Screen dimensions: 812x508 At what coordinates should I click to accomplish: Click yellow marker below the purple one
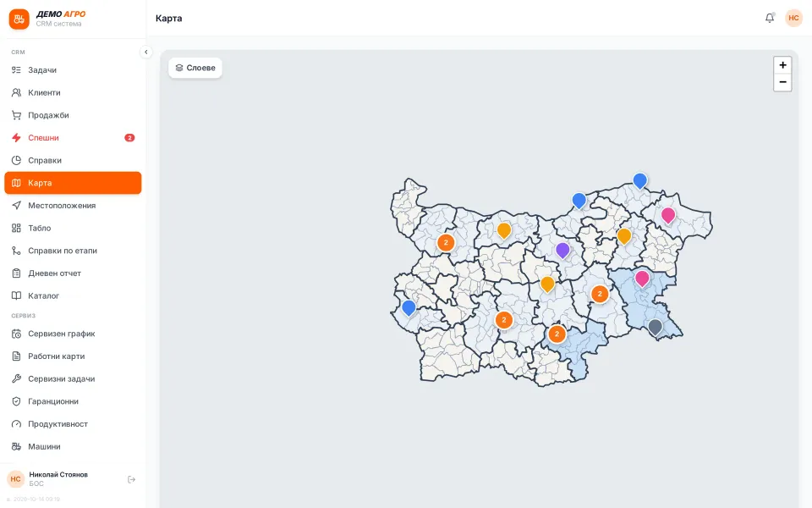547,285
